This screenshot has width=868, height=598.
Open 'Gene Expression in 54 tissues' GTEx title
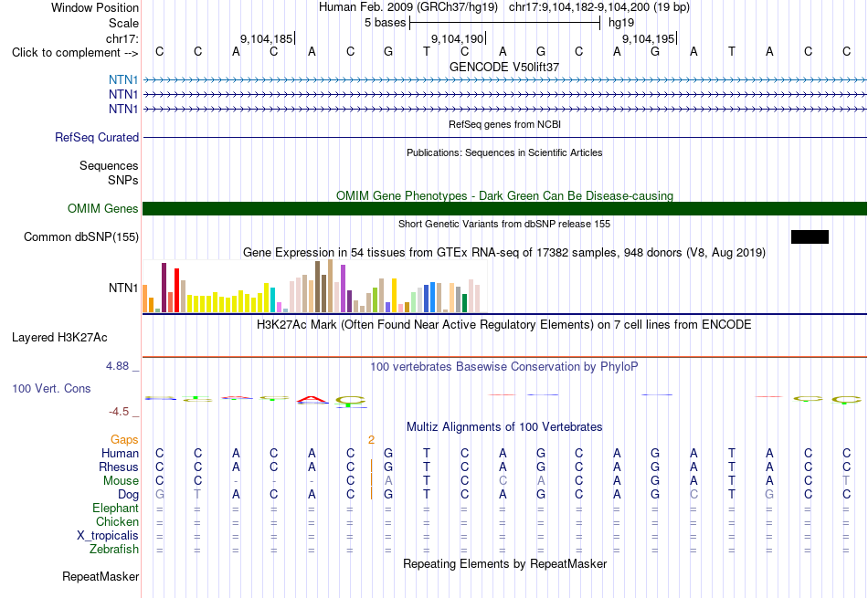tap(504, 253)
